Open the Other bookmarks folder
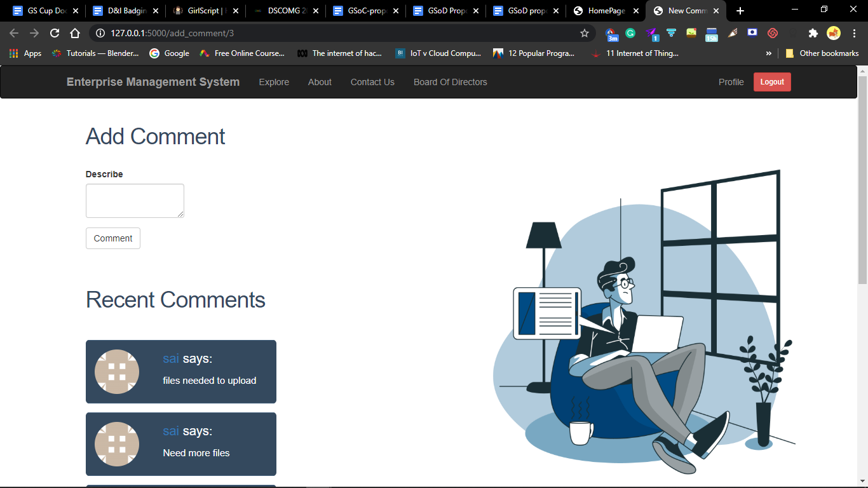The height and width of the screenshot is (488, 868). pos(822,53)
